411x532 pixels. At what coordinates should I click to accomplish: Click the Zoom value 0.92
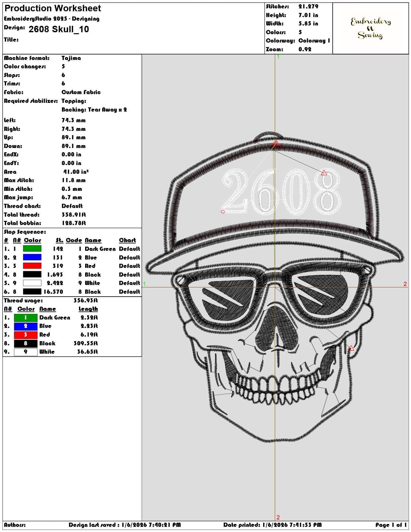pos(305,49)
